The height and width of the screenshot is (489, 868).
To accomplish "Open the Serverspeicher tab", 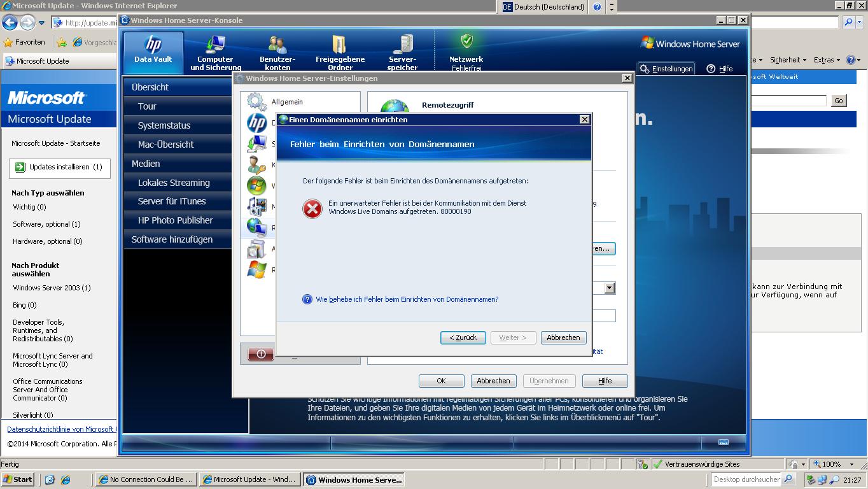I will [402, 52].
